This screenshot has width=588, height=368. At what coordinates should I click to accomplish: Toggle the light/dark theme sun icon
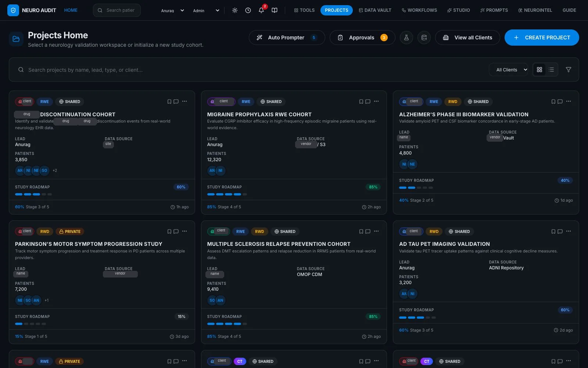[x=235, y=10]
